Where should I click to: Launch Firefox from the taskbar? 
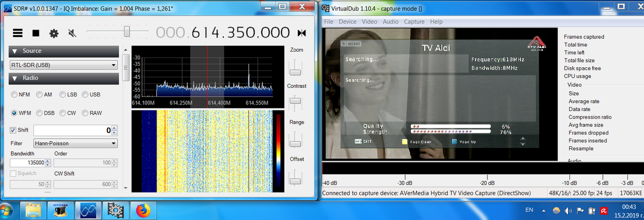[x=142, y=210]
